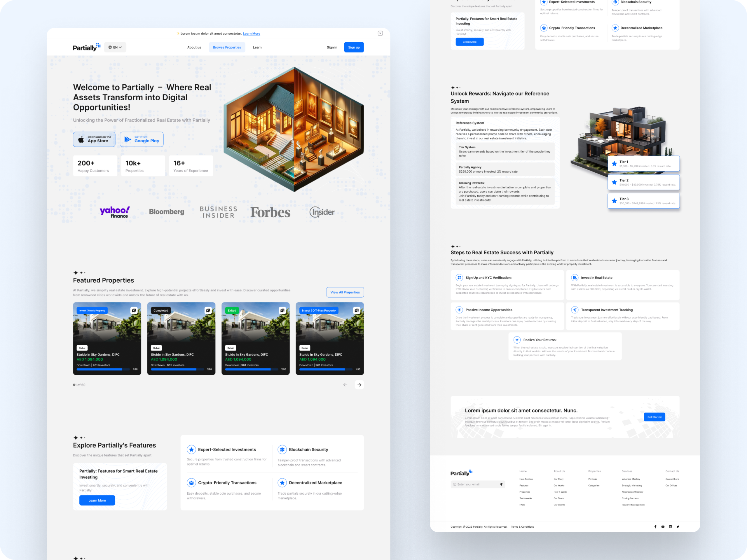This screenshot has width=747, height=560.
Task: Follow the Learn More link in the banner
Action: 252,34
